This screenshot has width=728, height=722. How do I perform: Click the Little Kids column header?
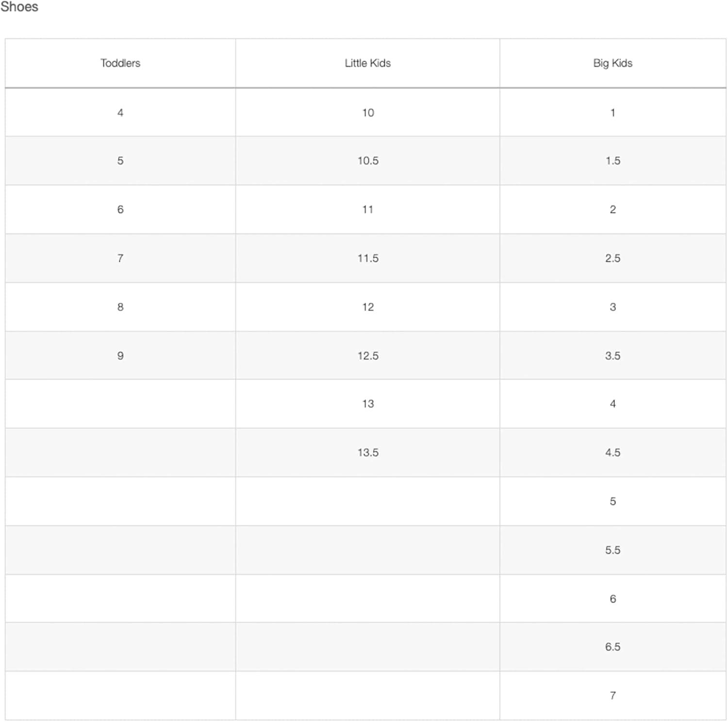click(x=367, y=63)
